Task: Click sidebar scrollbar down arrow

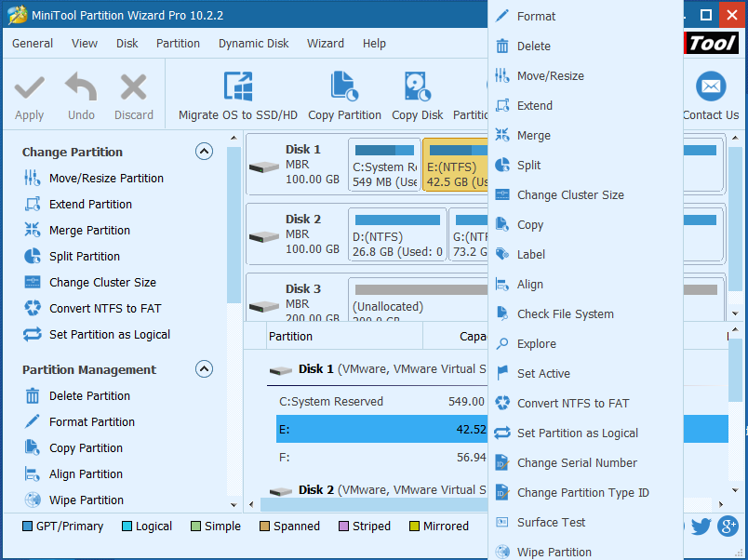Action: (234, 505)
